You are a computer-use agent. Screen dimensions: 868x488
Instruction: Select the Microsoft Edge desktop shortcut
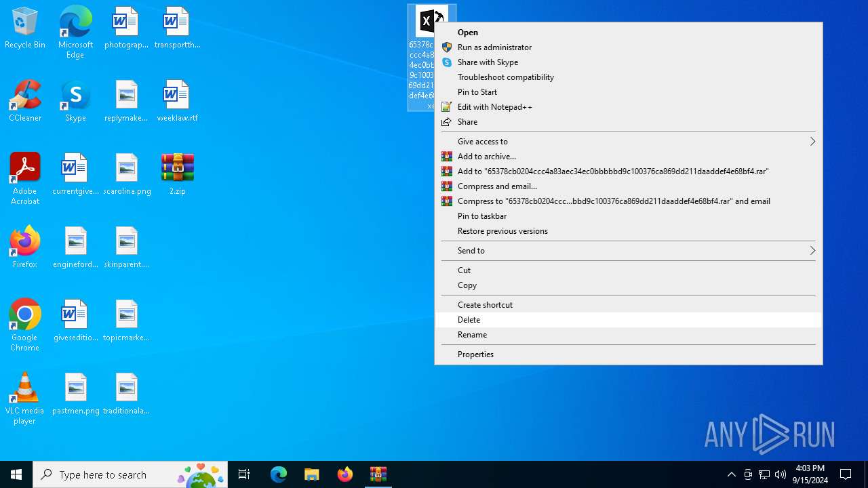tap(75, 32)
